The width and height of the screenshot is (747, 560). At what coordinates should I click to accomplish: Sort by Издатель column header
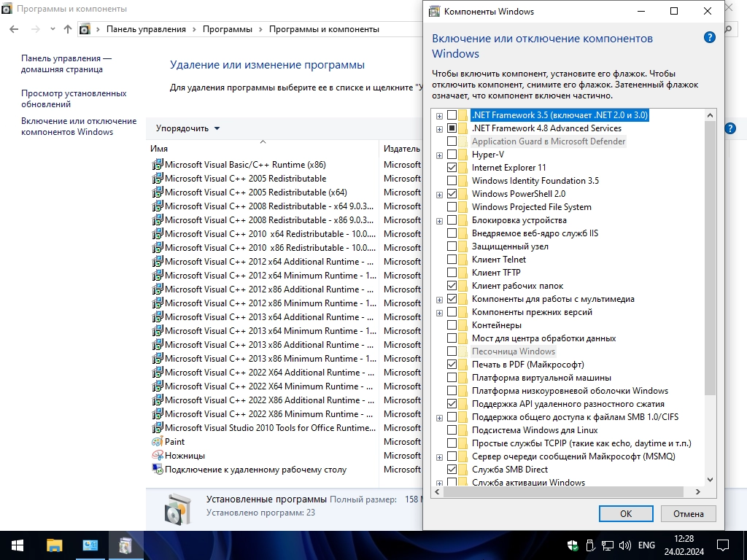point(401,149)
